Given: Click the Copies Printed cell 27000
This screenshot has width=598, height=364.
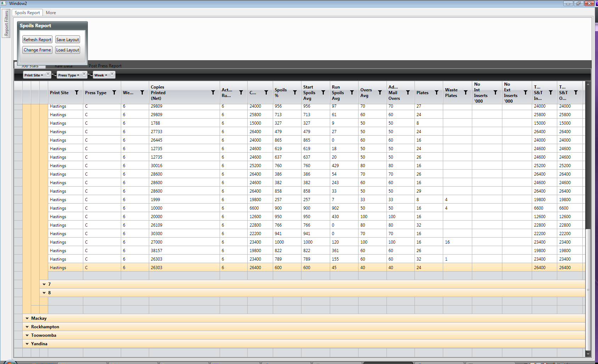Looking at the screenshot, I should [x=184, y=242].
